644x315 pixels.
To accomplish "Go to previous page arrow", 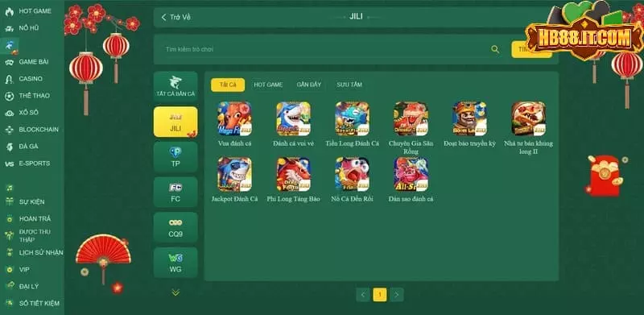I will click(x=363, y=295).
